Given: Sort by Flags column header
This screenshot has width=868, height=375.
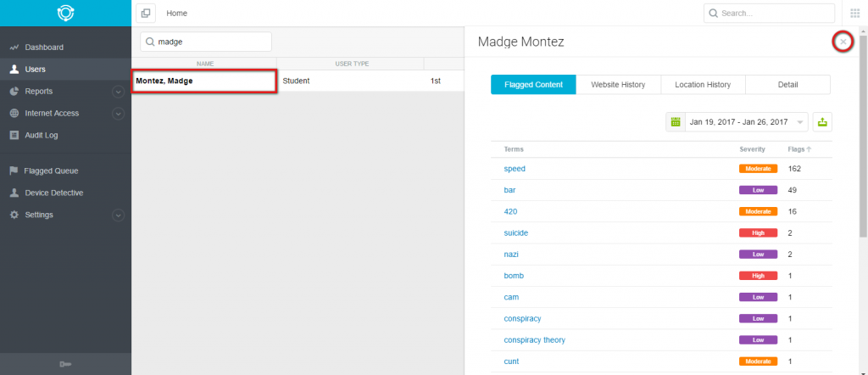Looking at the screenshot, I should coord(799,149).
